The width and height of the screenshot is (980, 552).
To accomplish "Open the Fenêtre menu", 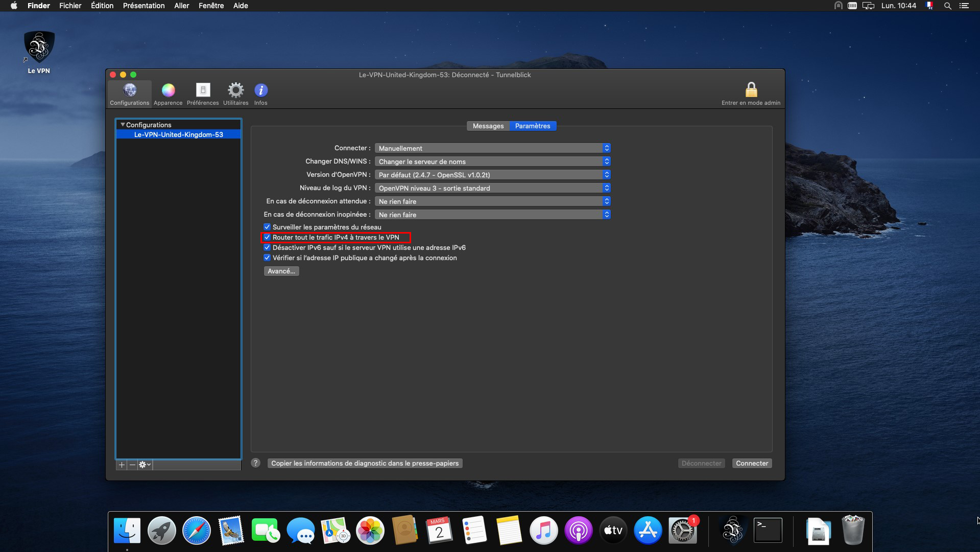I will click(211, 6).
